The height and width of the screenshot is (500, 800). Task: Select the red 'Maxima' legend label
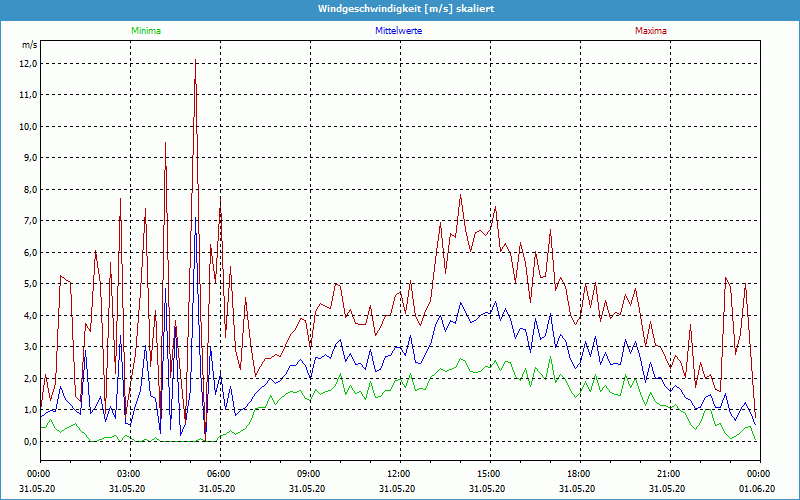tap(651, 31)
